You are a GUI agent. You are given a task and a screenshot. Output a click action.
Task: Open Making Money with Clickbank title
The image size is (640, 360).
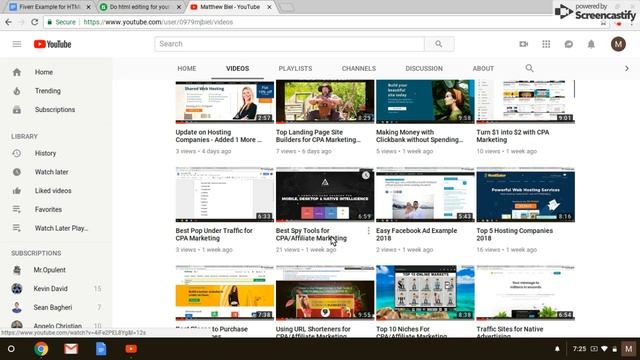420,136
